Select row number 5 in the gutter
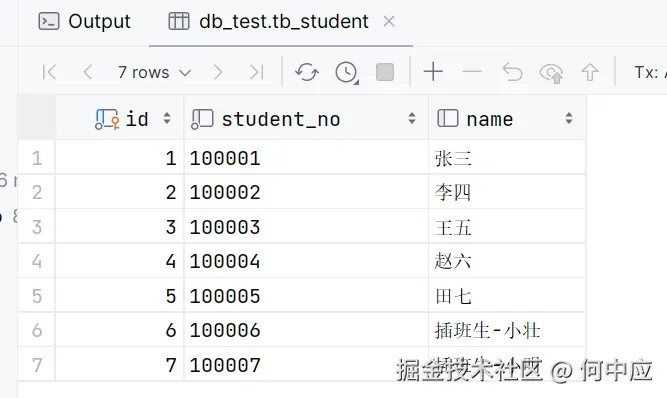667x398 pixels. (37, 296)
